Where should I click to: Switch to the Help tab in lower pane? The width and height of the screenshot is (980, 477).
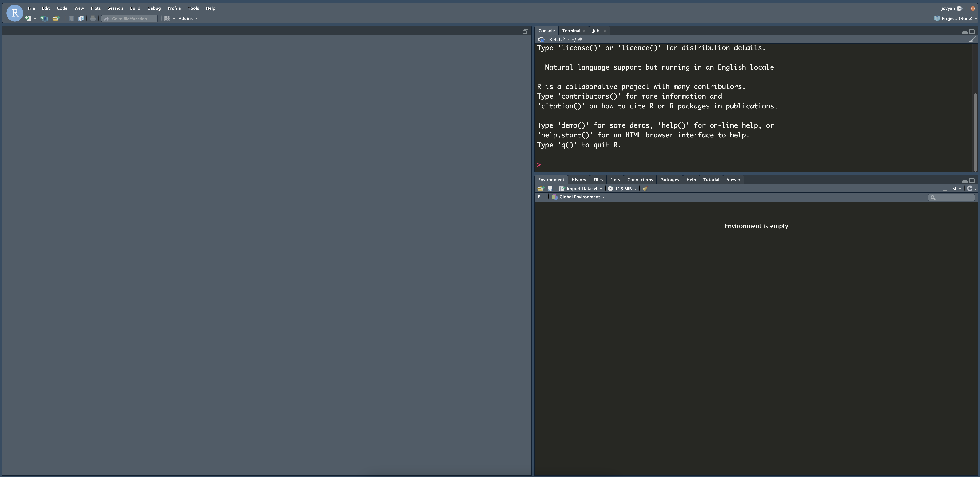click(691, 180)
